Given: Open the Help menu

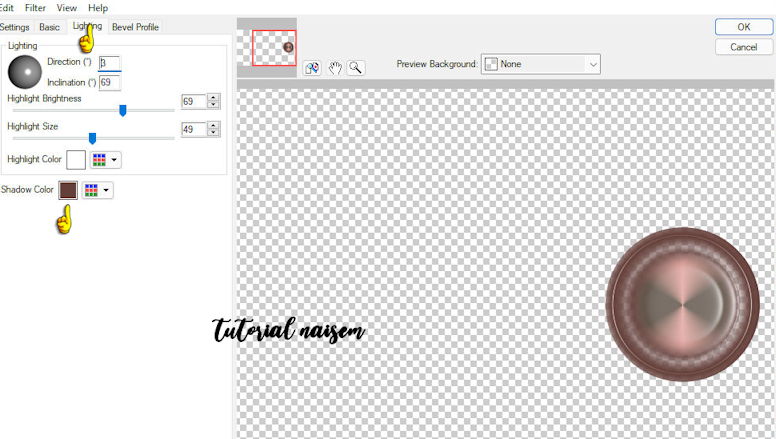Looking at the screenshot, I should pyautogui.click(x=97, y=8).
